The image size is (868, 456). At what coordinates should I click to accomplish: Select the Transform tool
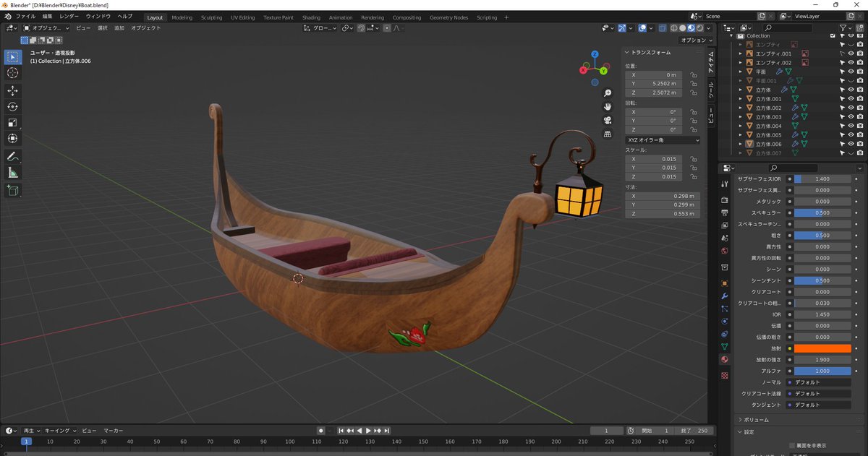click(13, 138)
